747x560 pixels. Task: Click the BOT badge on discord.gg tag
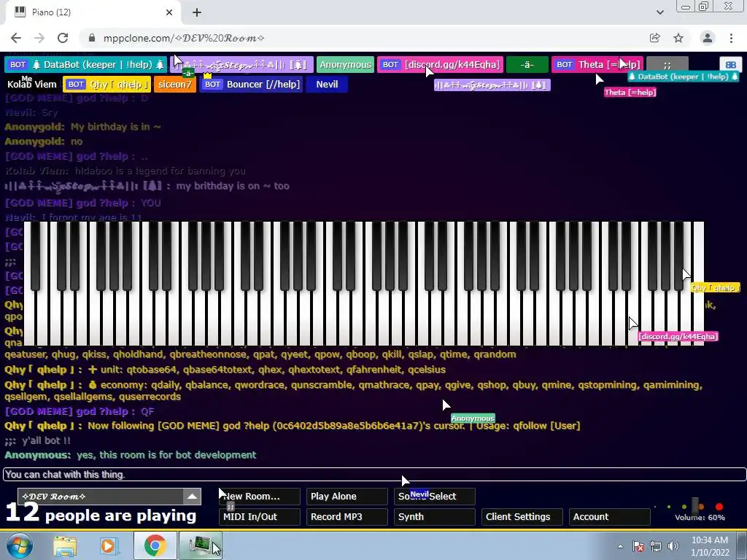tap(391, 65)
